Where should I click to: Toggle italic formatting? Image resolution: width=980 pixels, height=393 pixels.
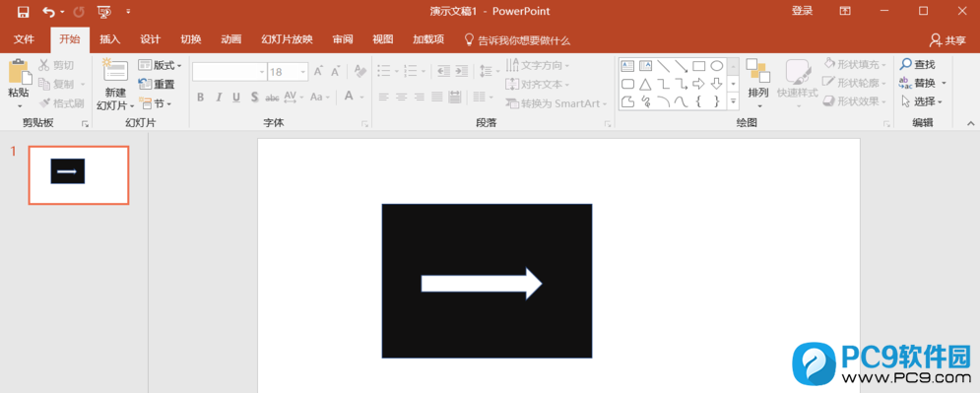point(219,97)
